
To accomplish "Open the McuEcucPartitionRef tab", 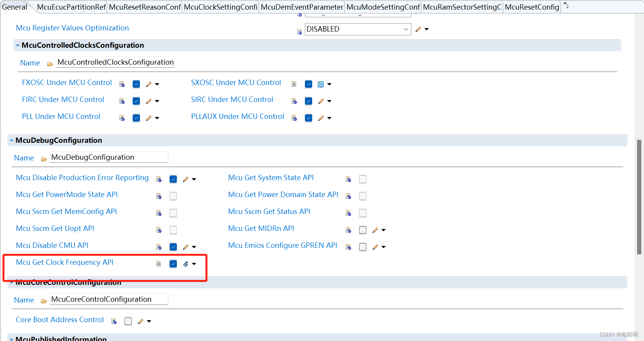I will [x=71, y=7].
